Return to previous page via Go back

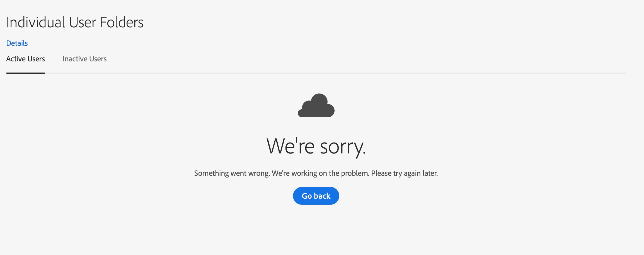316,196
